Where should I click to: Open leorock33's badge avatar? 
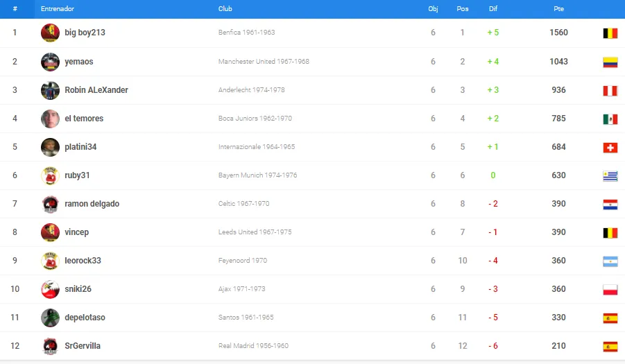[x=50, y=261]
